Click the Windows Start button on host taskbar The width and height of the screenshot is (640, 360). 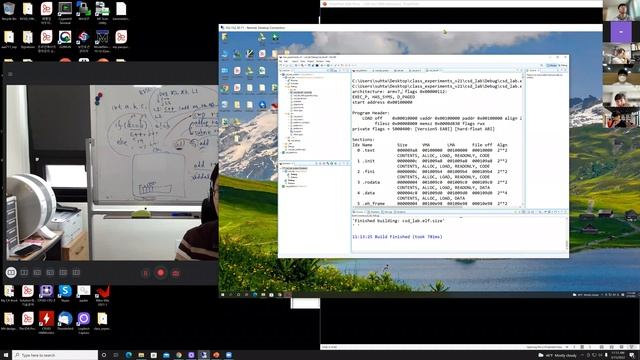[x=6, y=355]
